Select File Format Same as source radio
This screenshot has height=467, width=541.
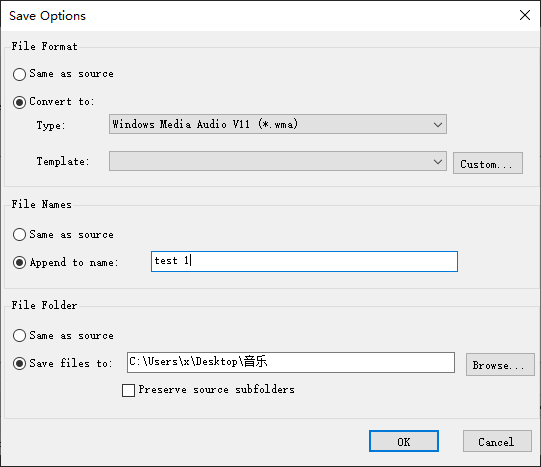click(x=19, y=74)
